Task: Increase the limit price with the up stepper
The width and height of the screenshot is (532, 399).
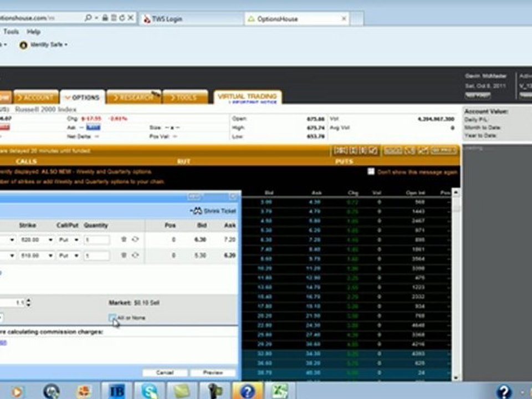Action: coord(28,300)
